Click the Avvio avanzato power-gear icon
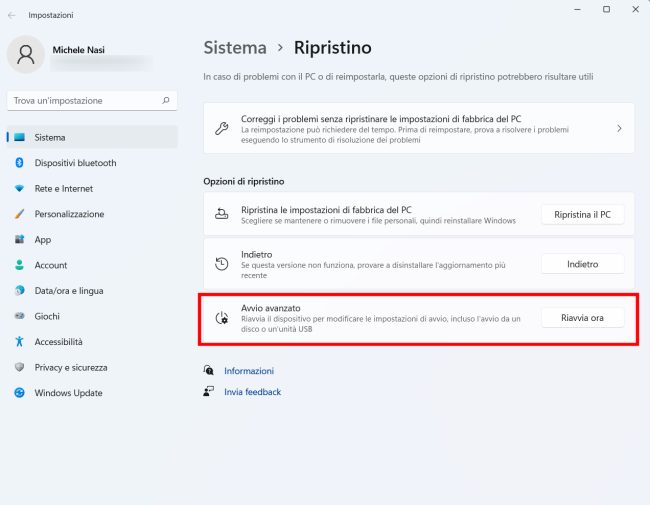Screen dimensions: 650x505 click(x=222, y=318)
